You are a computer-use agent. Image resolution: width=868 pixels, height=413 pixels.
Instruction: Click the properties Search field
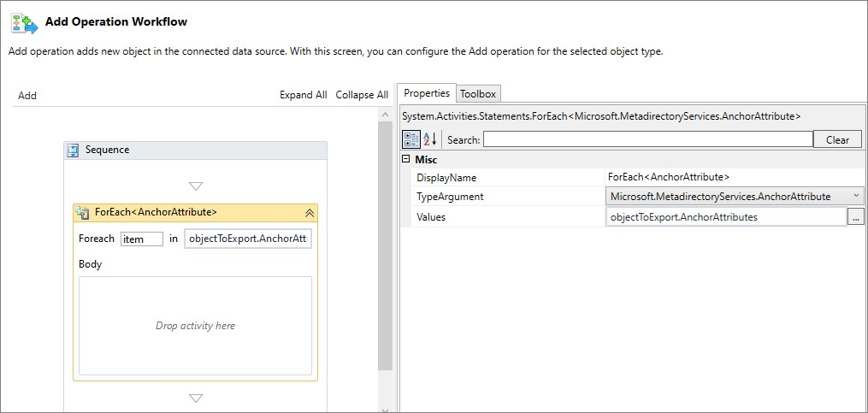(x=647, y=139)
